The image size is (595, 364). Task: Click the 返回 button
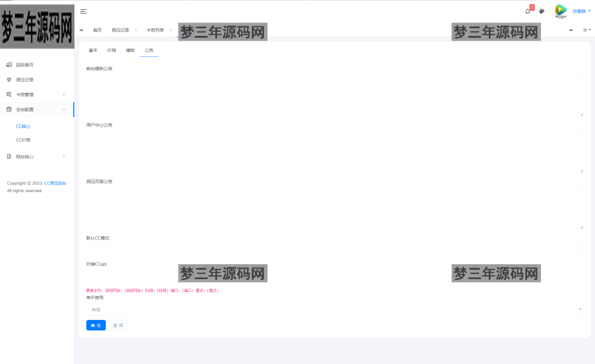tap(118, 325)
